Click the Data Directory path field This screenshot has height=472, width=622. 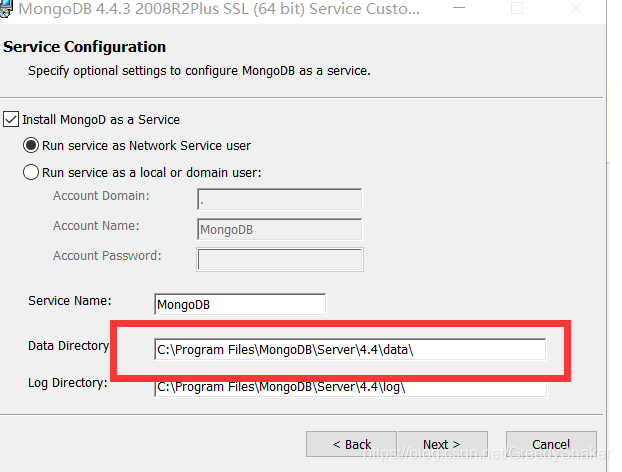[350, 349]
